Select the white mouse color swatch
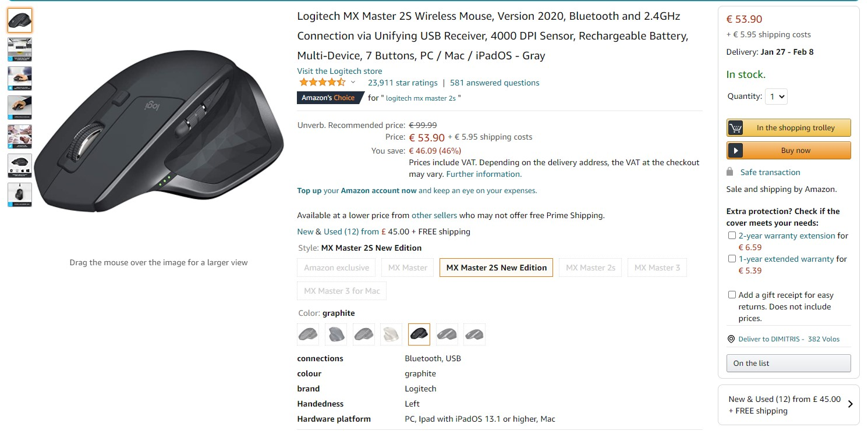This screenshot has height=431, width=868. pos(391,334)
